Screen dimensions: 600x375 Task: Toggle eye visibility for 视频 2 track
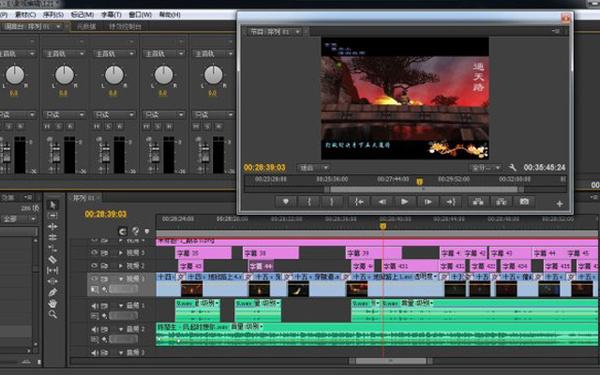(x=94, y=266)
